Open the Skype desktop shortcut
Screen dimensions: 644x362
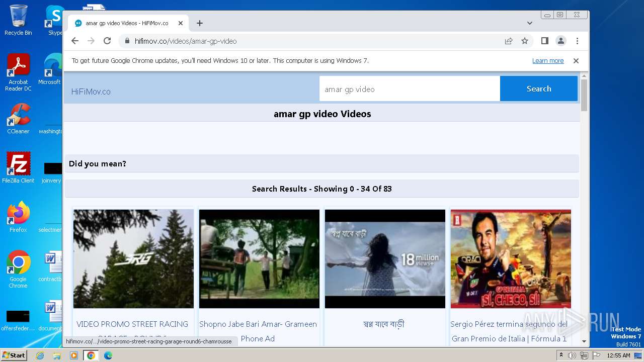(54, 20)
